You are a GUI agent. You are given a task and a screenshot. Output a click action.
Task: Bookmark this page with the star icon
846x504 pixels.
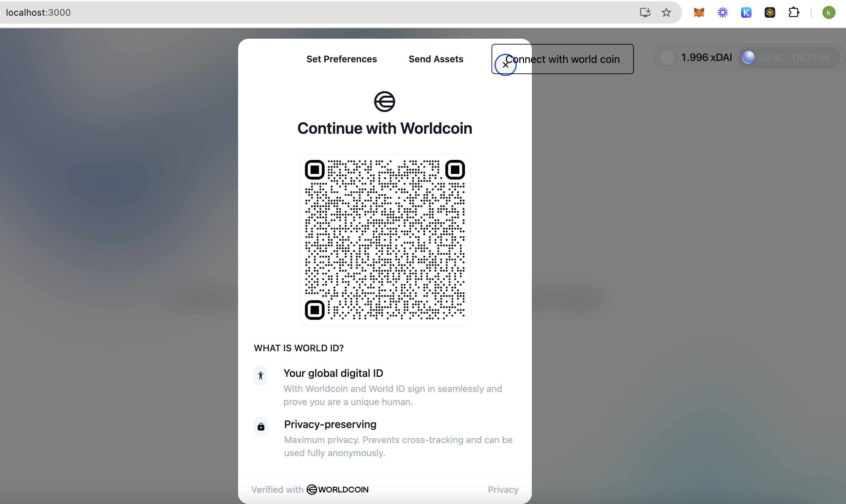pyautogui.click(x=666, y=12)
